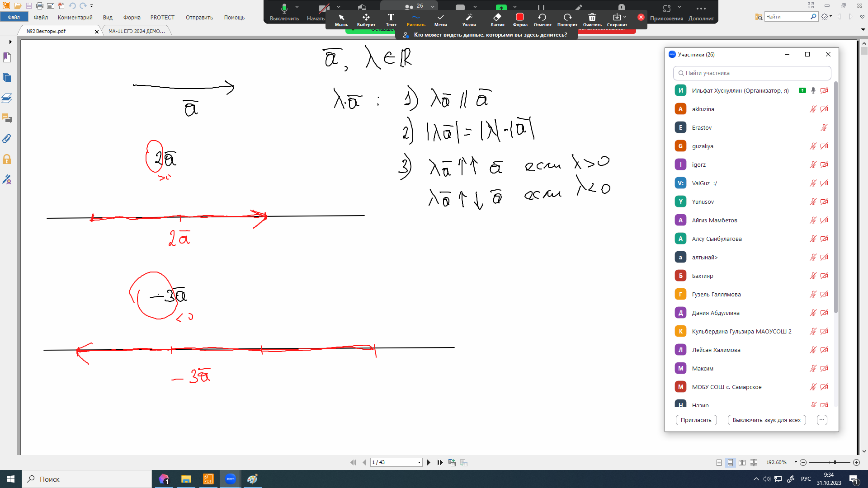868x488 pixels.
Task: Open Zoom from the Windows taskbar
Action: pyautogui.click(x=231, y=479)
